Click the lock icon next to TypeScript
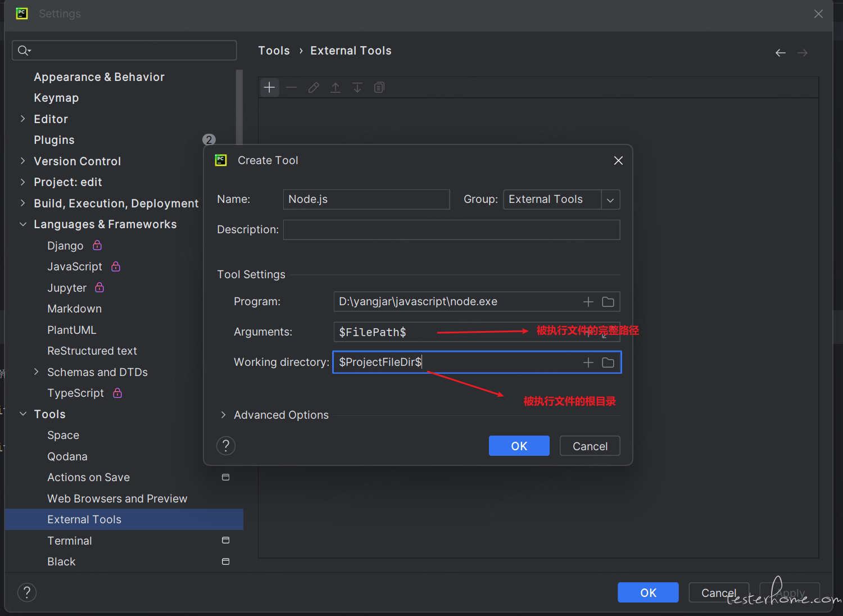 click(x=117, y=393)
